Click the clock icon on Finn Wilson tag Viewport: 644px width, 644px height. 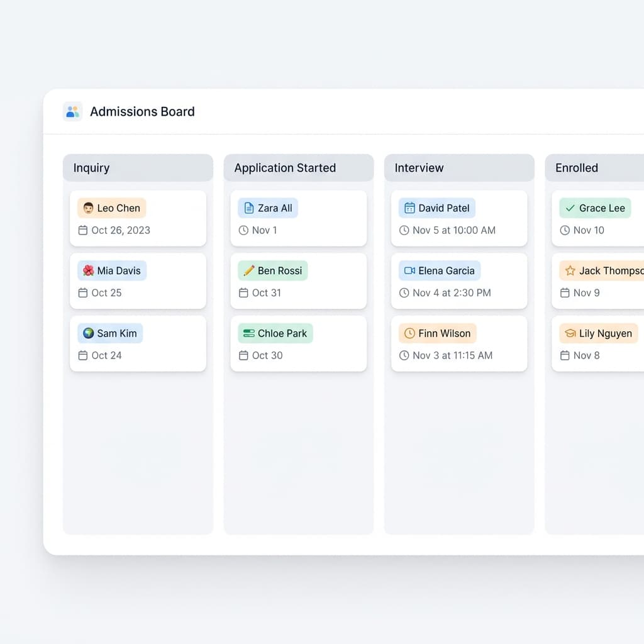(409, 333)
